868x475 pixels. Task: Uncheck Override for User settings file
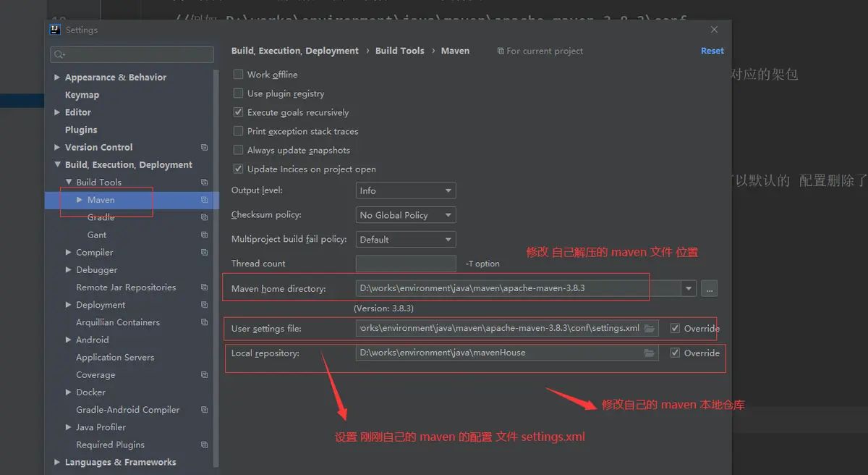click(675, 329)
